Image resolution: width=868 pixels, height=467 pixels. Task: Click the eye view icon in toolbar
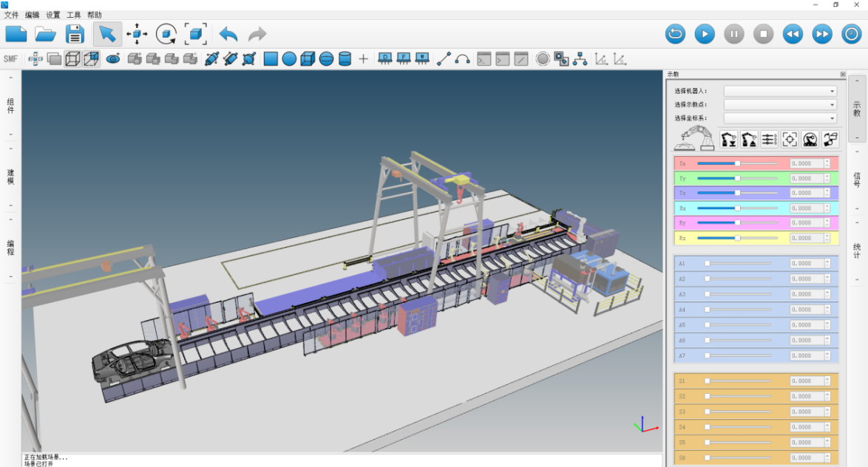click(x=112, y=59)
